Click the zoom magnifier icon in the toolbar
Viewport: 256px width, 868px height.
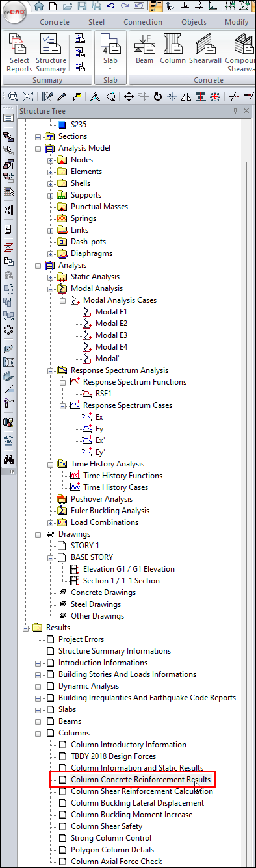[12, 96]
